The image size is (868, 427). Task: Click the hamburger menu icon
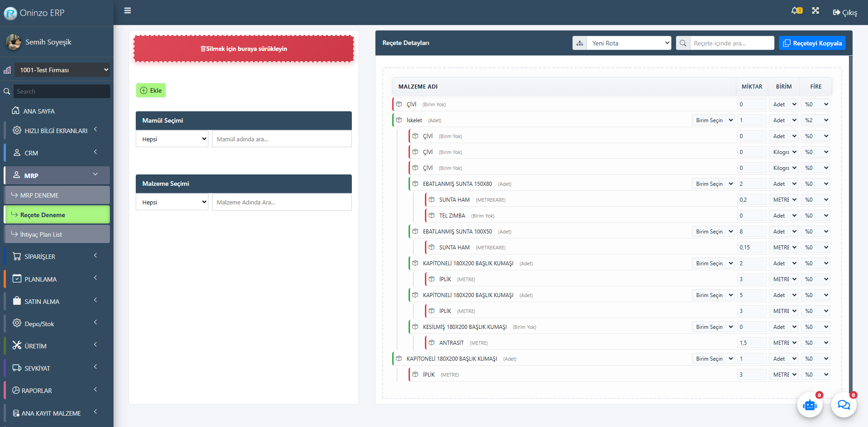[x=128, y=10]
